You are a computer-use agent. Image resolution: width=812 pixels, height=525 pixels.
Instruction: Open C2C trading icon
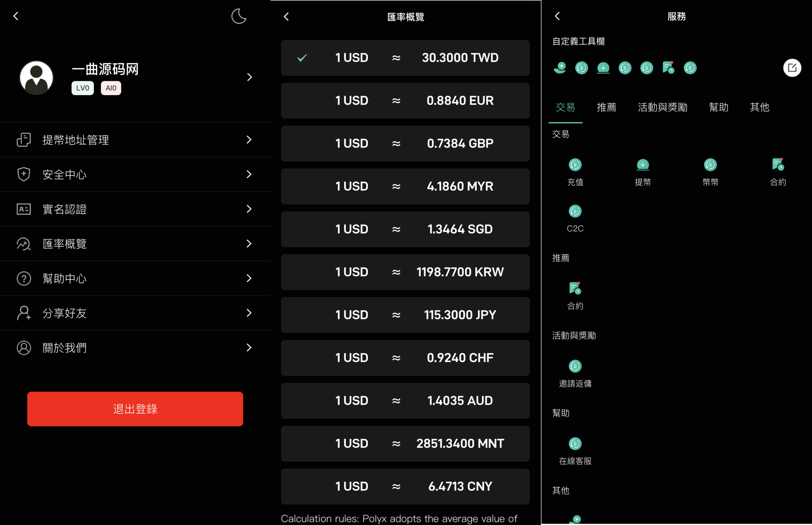[x=575, y=211]
